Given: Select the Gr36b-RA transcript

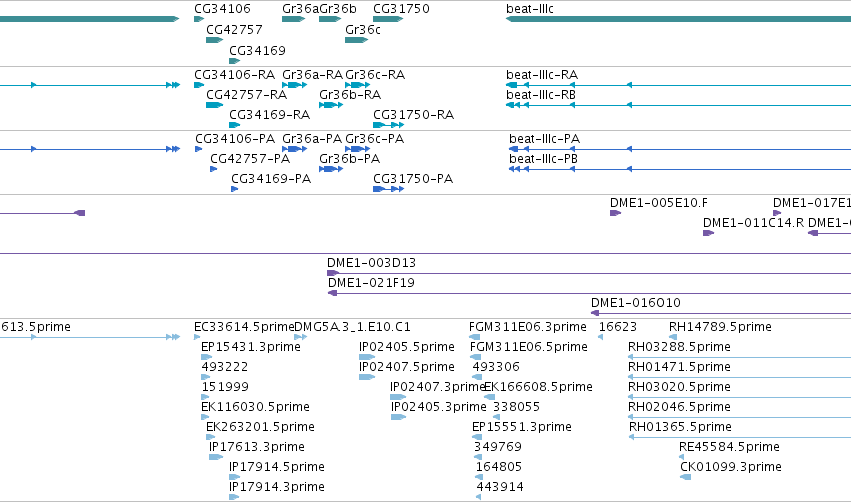Looking at the screenshot, I should (331, 105).
